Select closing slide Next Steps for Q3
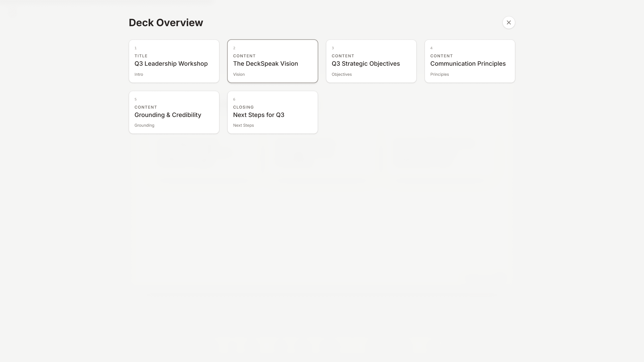Viewport: 644px width, 362px height. (273, 112)
